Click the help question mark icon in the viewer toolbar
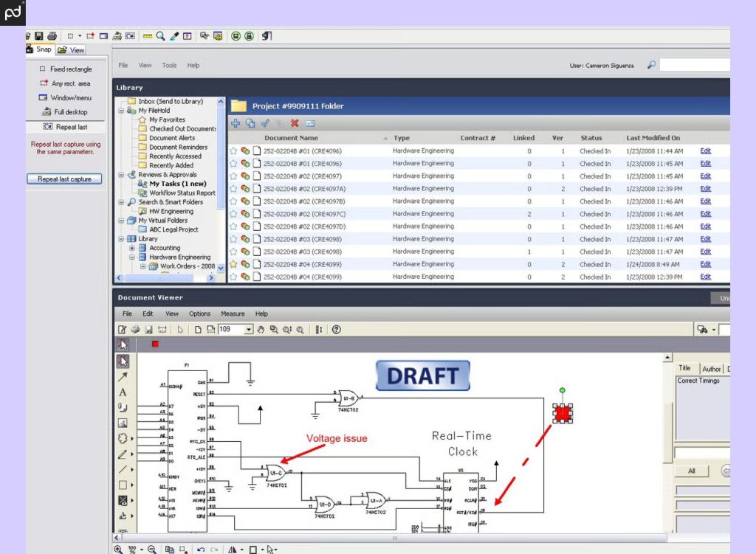Image resolution: width=756 pixels, height=554 pixels. pos(337,330)
